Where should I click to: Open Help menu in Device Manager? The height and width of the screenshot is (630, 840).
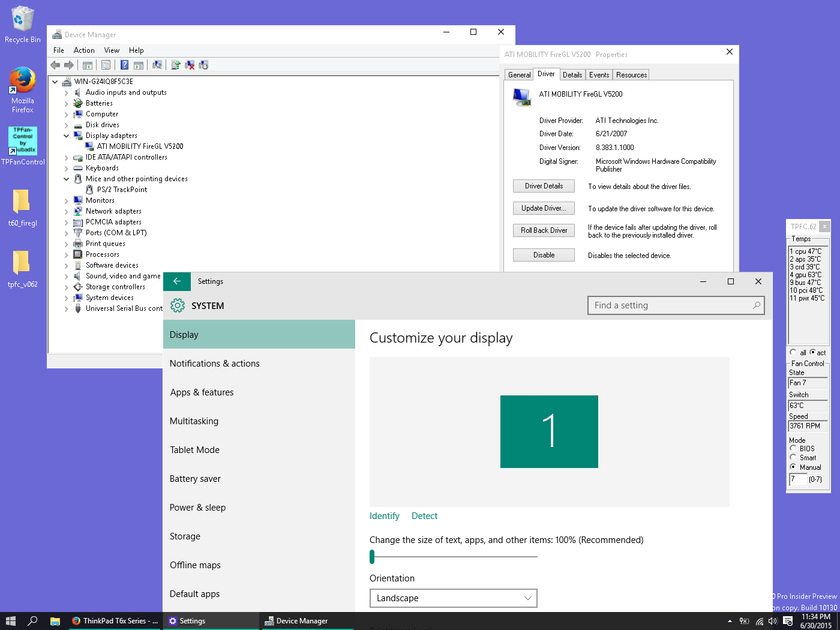pyautogui.click(x=136, y=50)
